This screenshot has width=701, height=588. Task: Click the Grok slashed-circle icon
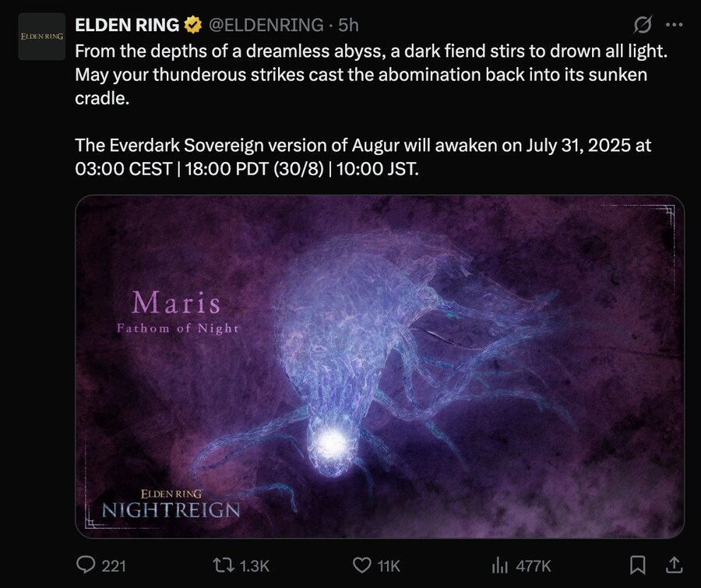click(x=643, y=25)
